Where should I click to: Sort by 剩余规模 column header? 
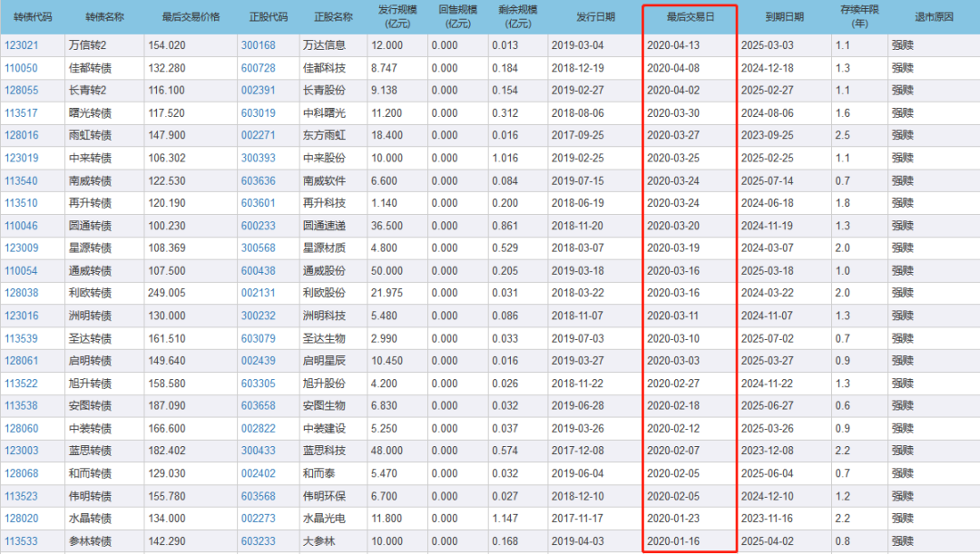(x=517, y=17)
